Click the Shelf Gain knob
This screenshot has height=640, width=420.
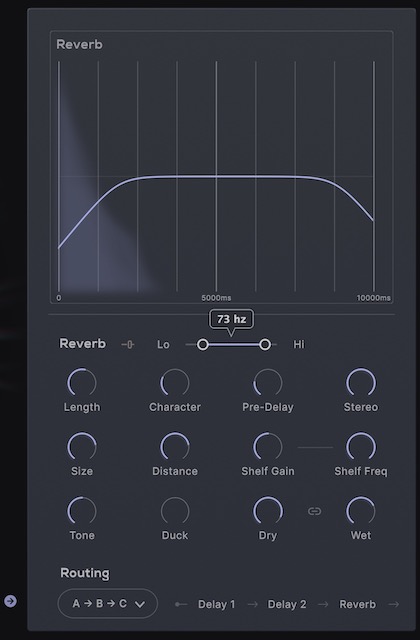(x=268, y=447)
